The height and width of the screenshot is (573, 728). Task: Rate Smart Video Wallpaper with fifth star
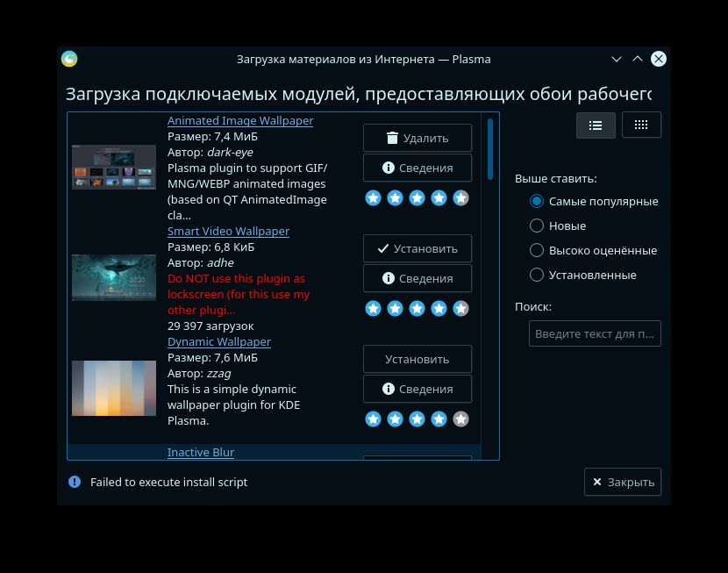point(460,308)
